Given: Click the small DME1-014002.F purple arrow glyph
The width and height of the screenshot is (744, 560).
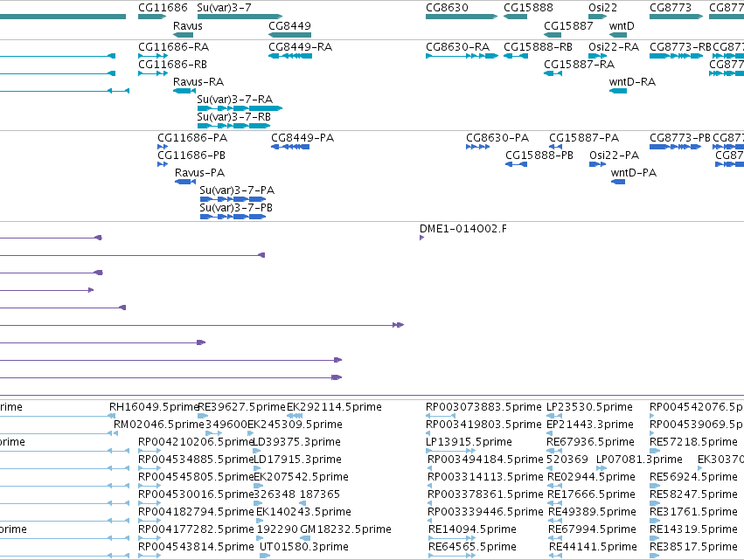Looking at the screenshot, I should (x=421, y=238).
